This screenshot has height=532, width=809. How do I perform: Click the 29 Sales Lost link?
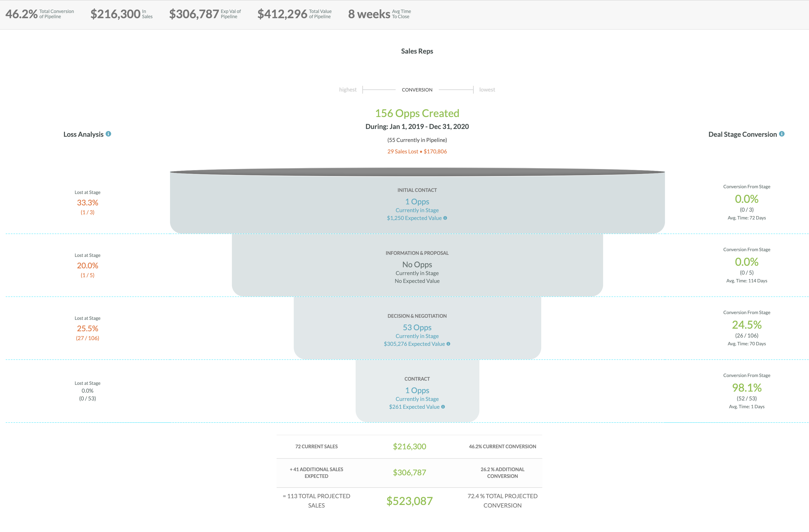[x=417, y=151]
